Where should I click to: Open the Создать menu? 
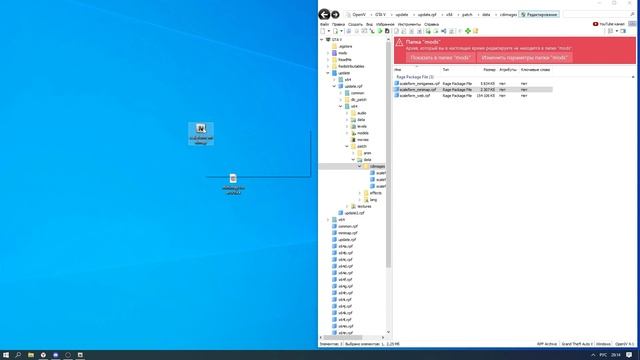click(x=355, y=24)
